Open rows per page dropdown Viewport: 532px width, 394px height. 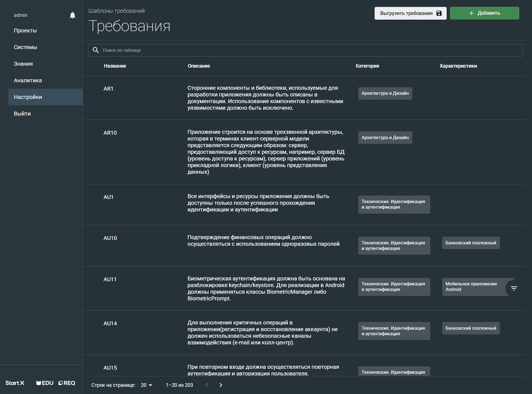coord(147,385)
